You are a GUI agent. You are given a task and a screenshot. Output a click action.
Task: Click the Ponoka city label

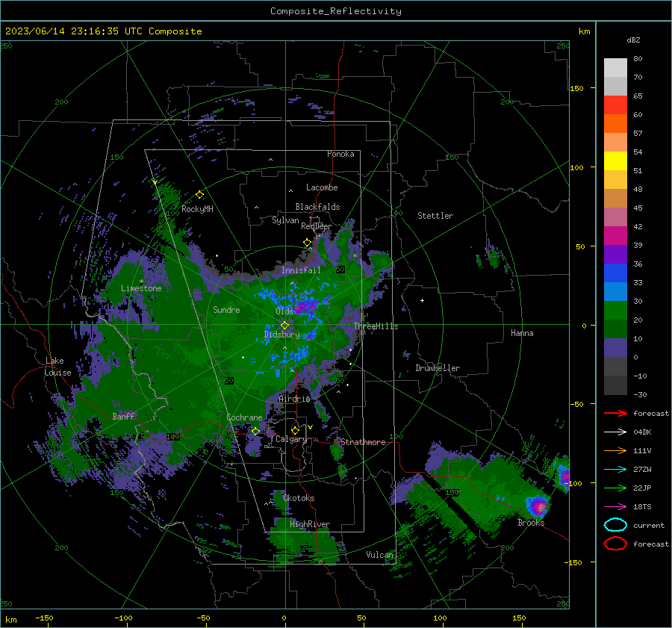[340, 154]
